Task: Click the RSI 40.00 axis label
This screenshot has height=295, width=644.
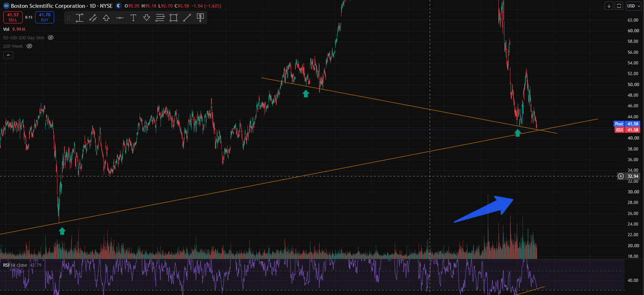Action: tap(633, 279)
